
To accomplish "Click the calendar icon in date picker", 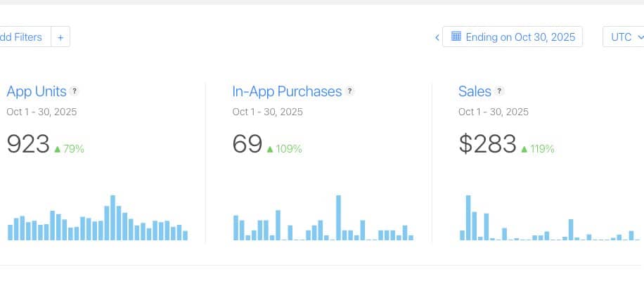I will pos(456,37).
